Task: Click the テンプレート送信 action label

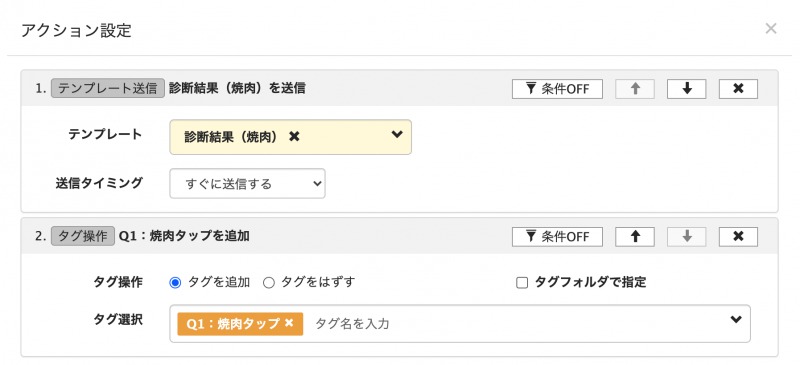Action: [x=108, y=88]
